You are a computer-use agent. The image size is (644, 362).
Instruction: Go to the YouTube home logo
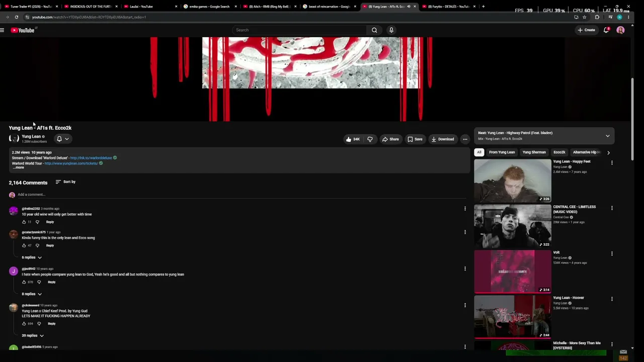[23, 30]
